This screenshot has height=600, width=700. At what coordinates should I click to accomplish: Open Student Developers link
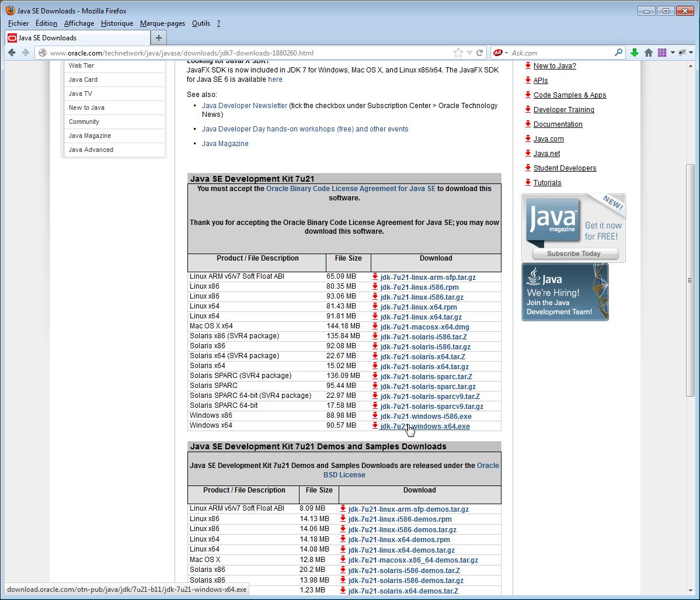[565, 168]
